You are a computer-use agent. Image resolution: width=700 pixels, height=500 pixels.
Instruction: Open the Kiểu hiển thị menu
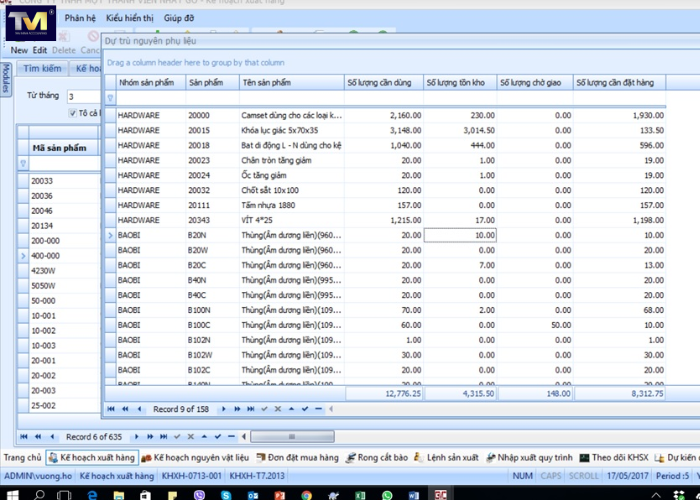(129, 18)
